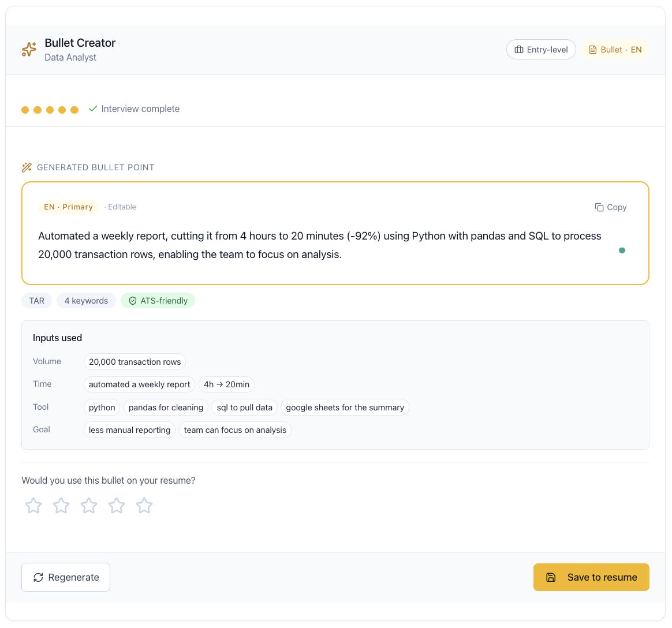Click the first yellow progress dot
Image resolution: width=672 pixels, height=628 pixels.
tap(25, 110)
